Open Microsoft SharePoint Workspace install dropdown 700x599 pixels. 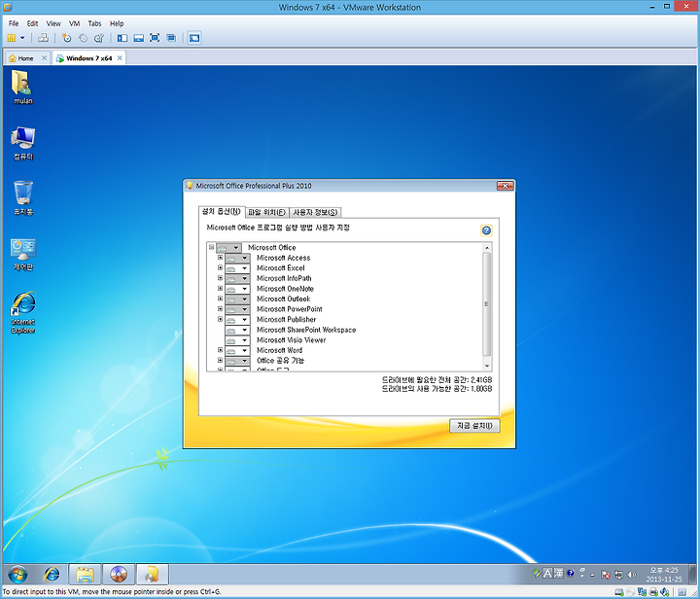pos(237,330)
